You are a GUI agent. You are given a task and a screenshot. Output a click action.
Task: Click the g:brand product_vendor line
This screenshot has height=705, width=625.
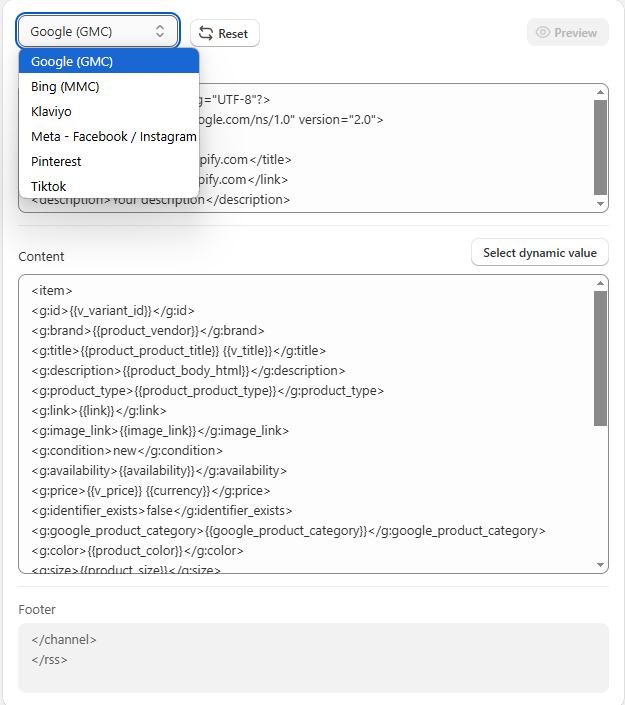[x=148, y=330]
